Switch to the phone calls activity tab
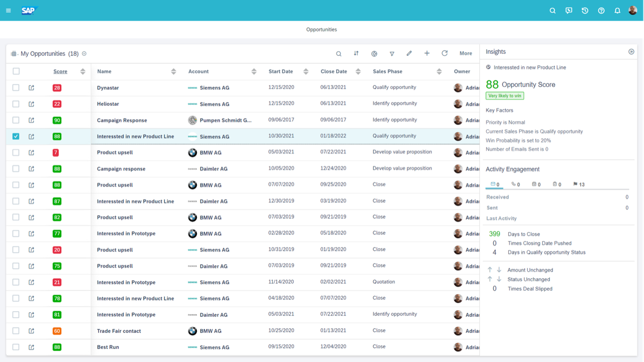 [516, 184]
